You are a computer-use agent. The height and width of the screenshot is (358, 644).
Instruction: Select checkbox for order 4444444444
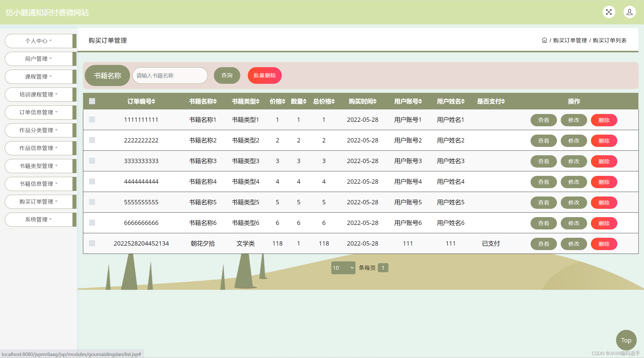92,181
